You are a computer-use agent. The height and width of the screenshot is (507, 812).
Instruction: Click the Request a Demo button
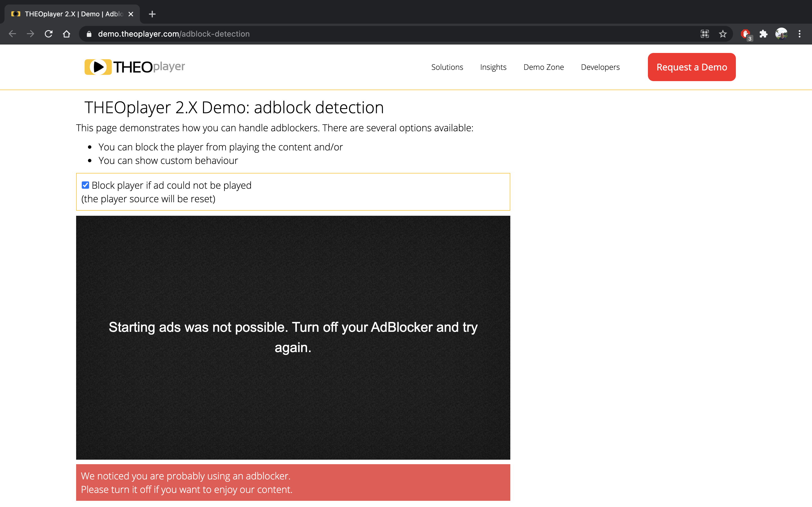click(692, 67)
